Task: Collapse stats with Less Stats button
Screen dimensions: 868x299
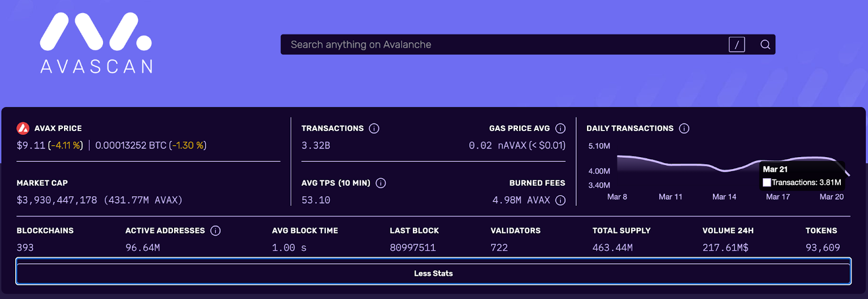Action: [x=433, y=274]
